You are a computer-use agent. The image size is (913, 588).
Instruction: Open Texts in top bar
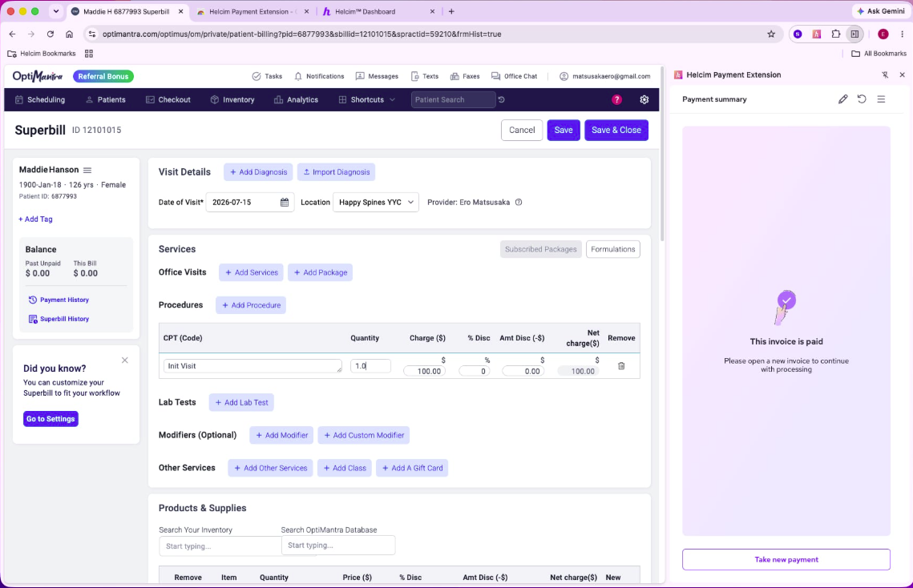pos(425,76)
